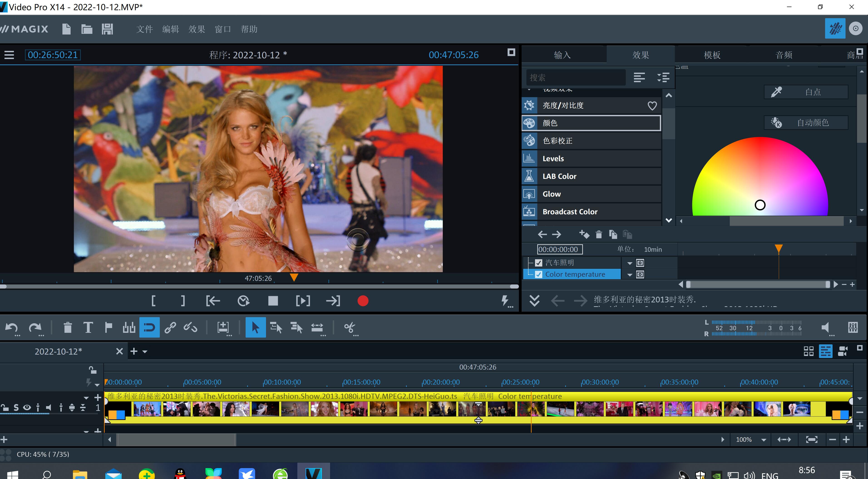Viewport: 868px width, 479px height.
Task: Click the add keyframe icon with plus diamond
Action: click(584, 234)
